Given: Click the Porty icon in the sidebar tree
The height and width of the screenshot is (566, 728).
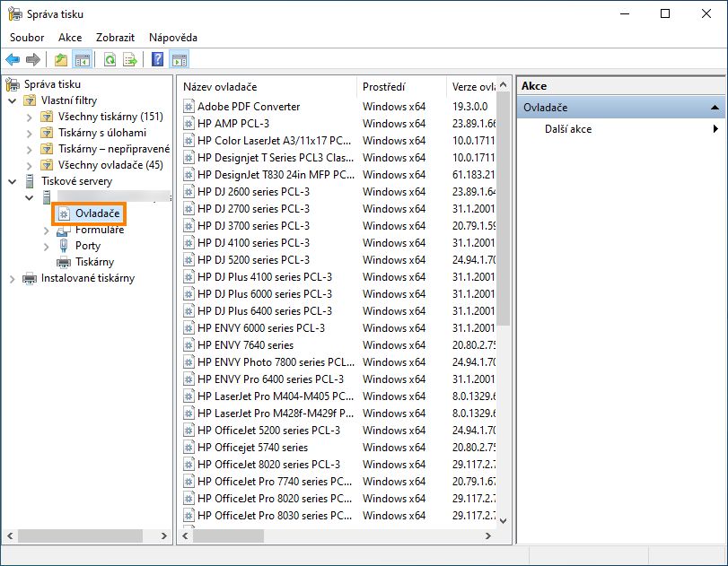Looking at the screenshot, I should tap(65, 246).
